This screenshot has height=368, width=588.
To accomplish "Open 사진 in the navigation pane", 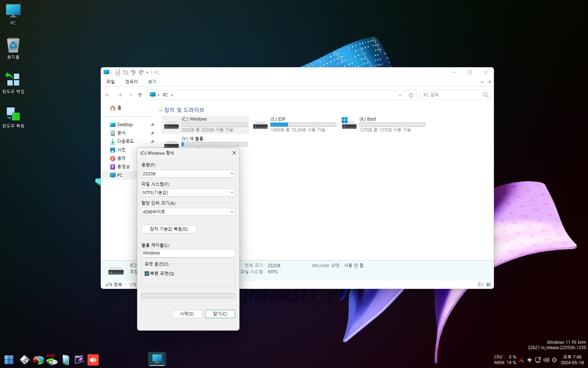I will [x=118, y=150].
